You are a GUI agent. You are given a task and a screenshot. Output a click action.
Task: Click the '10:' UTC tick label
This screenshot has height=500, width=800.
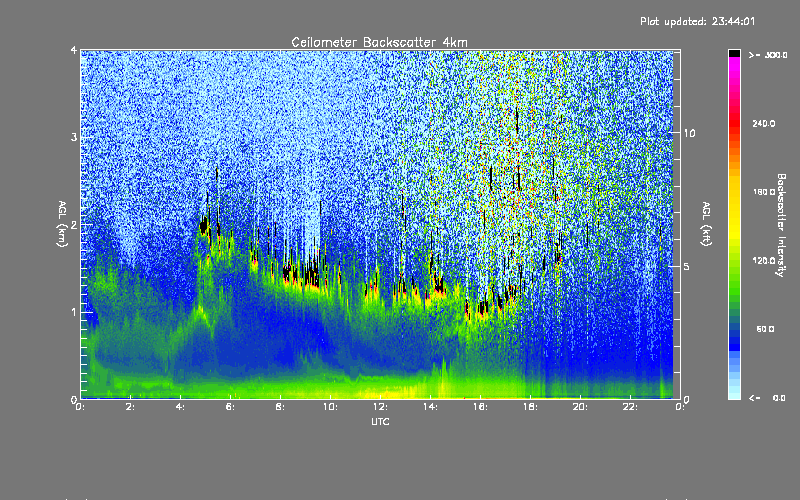tap(330, 407)
